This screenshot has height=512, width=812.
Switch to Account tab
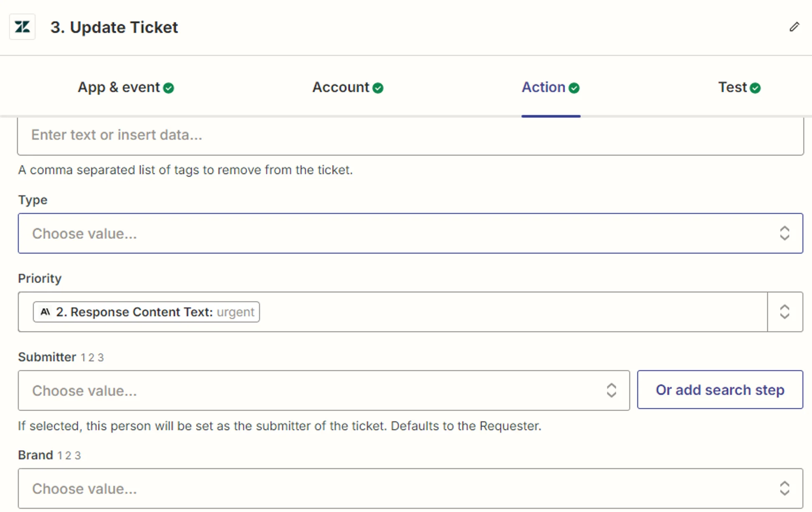(x=341, y=87)
